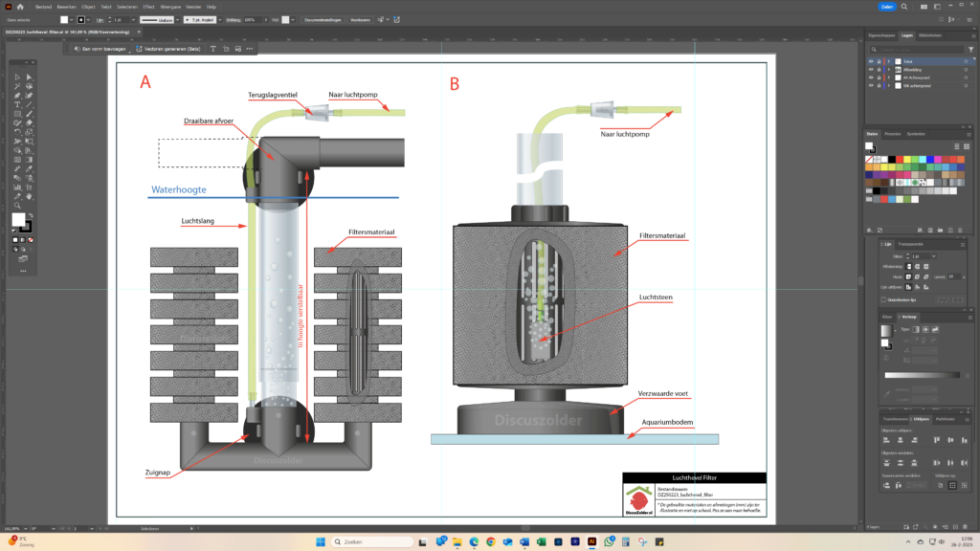Open more options in contextual task bar

point(250,49)
